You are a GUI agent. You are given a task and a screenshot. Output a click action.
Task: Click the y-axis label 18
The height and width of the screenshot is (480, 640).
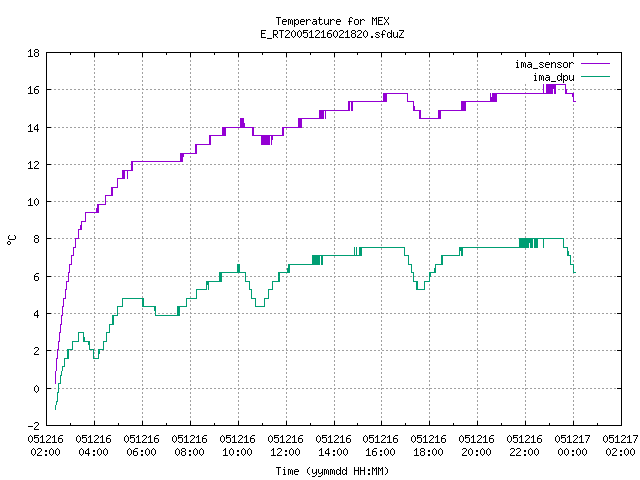[x=33, y=53]
